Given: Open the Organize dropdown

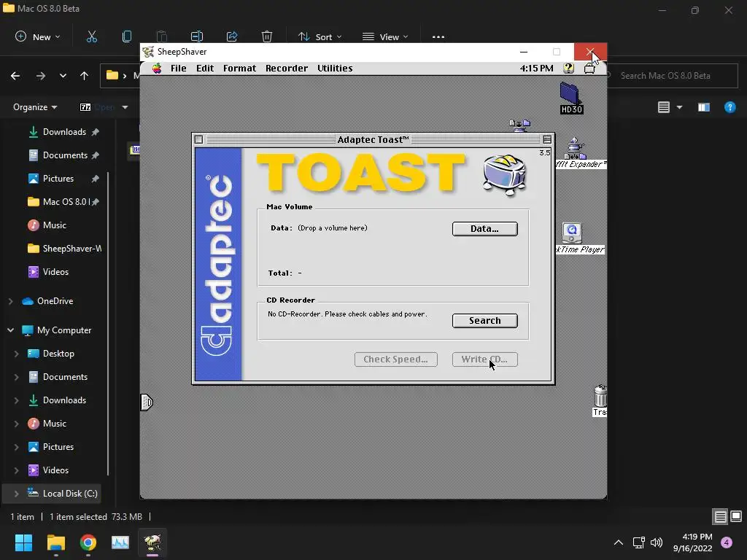Looking at the screenshot, I should [35, 107].
